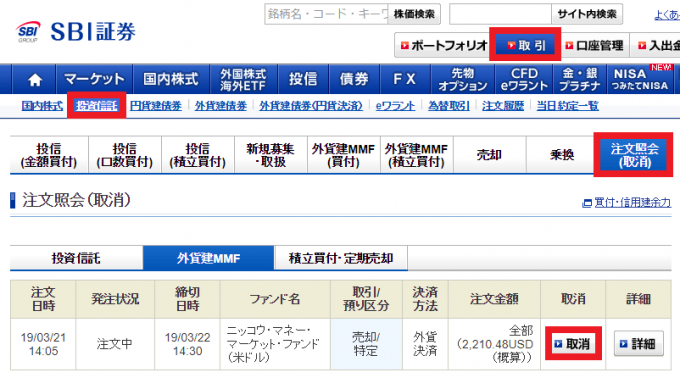Switch to 投信(口数買付) tab

125,155
